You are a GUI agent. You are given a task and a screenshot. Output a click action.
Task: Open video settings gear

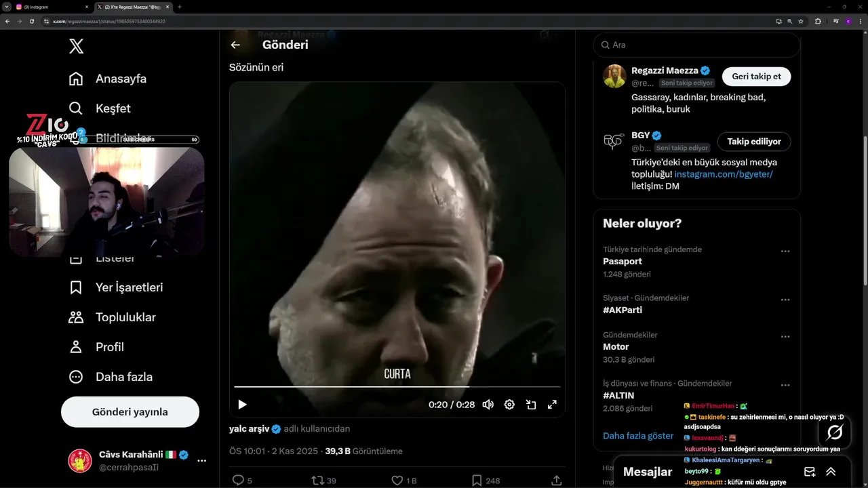(509, 405)
